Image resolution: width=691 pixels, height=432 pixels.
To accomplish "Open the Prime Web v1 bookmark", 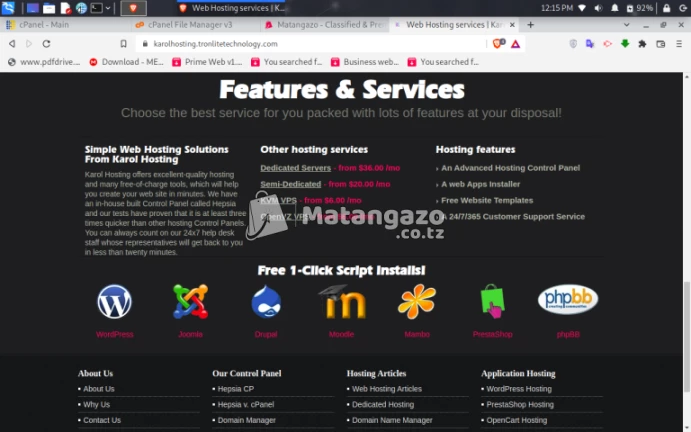I will pos(207,62).
